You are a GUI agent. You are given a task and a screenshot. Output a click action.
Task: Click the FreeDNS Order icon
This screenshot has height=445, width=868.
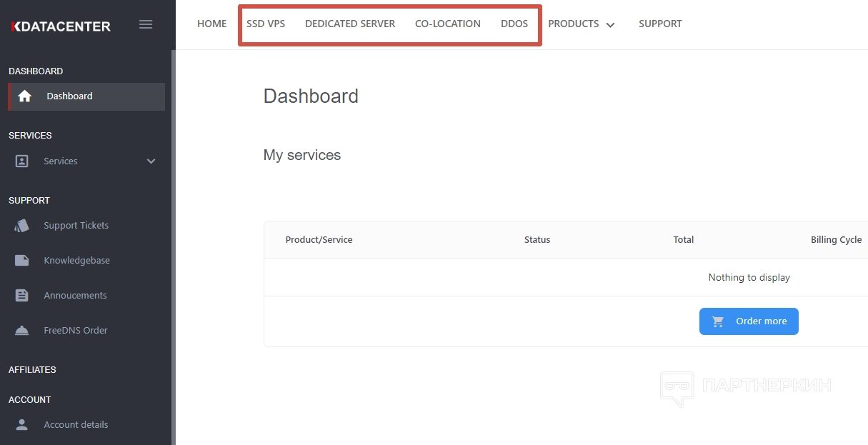click(22, 331)
